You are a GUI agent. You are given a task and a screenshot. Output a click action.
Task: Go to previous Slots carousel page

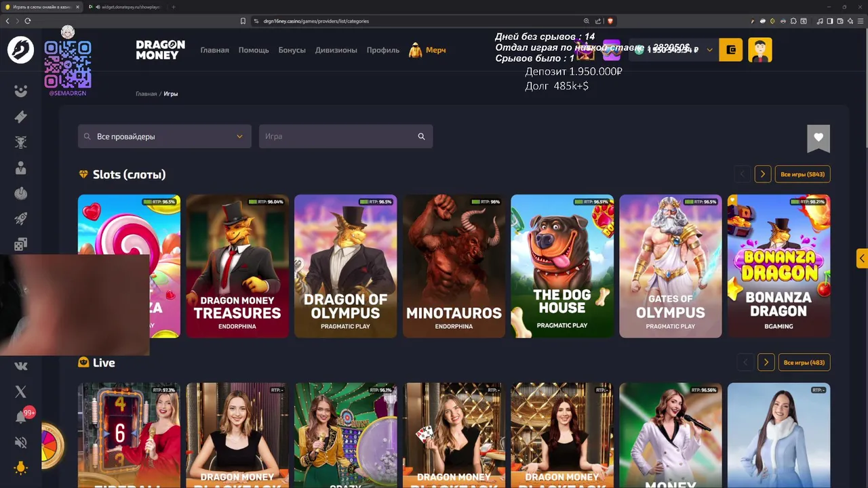742,174
